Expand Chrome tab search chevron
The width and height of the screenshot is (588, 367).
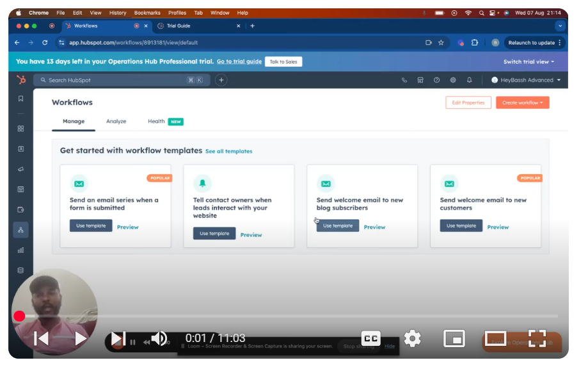coord(560,26)
